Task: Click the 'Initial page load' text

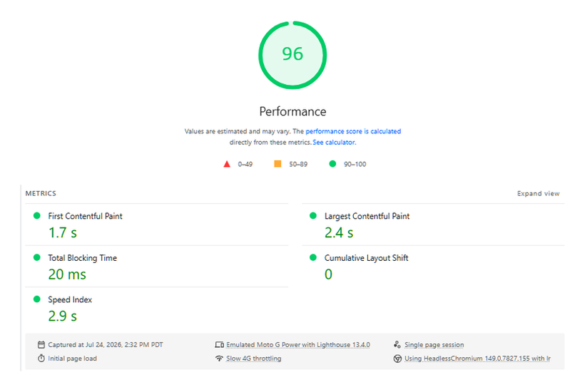Action: pos(72,359)
